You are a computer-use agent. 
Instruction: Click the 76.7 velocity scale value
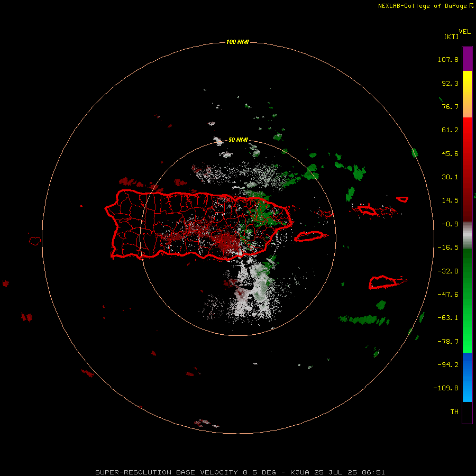coord(450,106)
